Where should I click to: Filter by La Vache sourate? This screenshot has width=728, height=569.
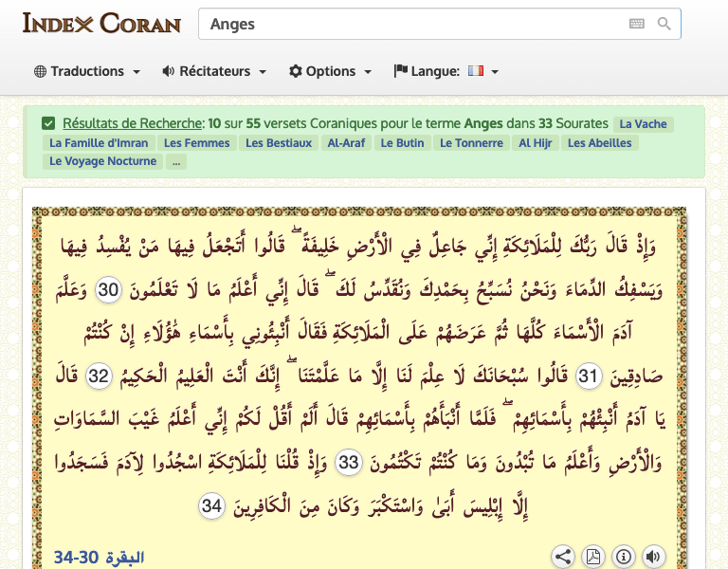tap(643, 124)
